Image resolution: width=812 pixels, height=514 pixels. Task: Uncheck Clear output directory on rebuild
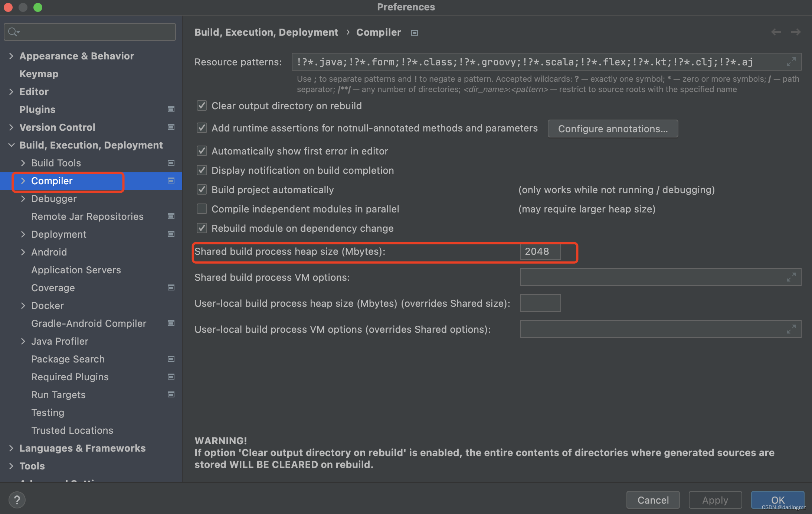(x=202, y=106)
